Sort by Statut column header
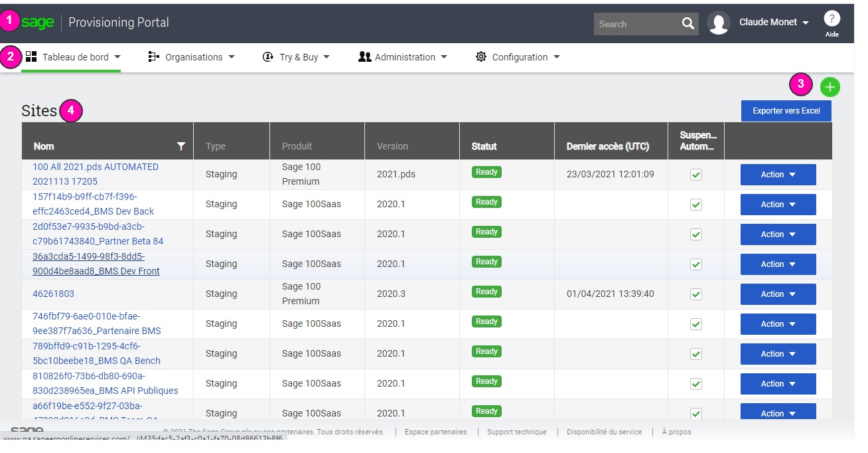The image size is (868, 453). (484, 146)
